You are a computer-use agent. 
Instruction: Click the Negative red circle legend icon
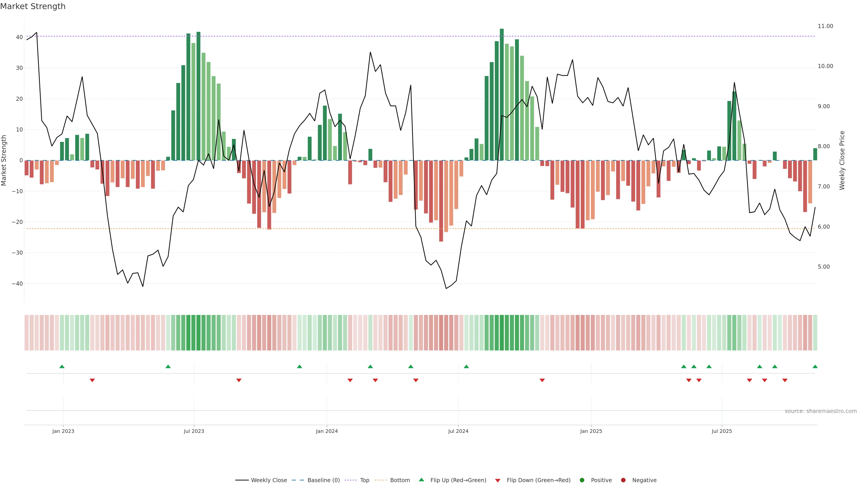[623, 480]
